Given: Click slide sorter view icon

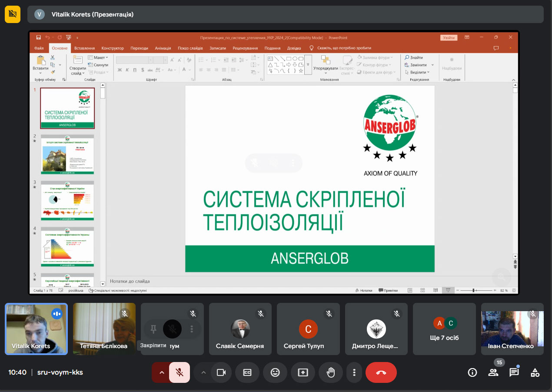Looking at the screenshot, I should click(x=422, y=290).
